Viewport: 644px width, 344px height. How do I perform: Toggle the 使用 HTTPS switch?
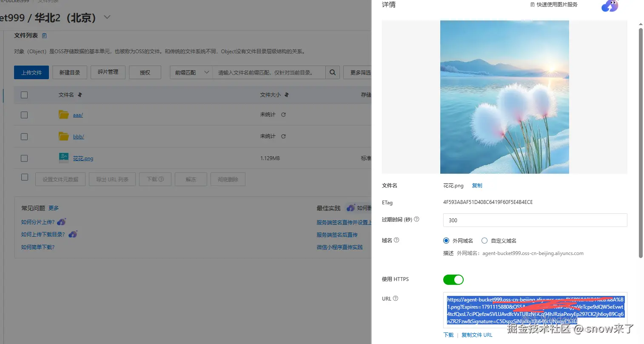point(453,280)
